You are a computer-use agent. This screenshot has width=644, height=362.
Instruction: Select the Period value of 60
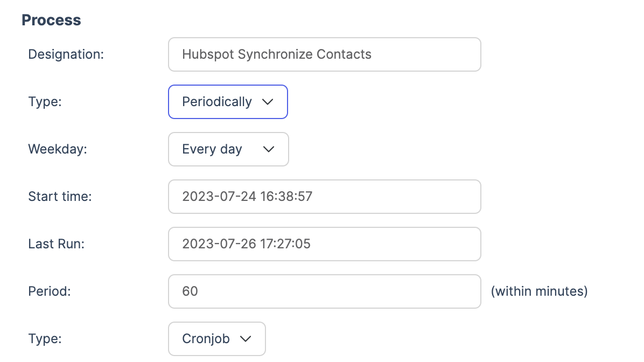point(324,291)
